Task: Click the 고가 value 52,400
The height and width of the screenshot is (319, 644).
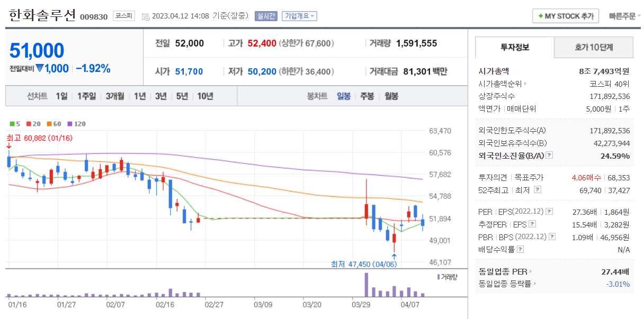Action: pyautogui.click(x=262, y=43)
